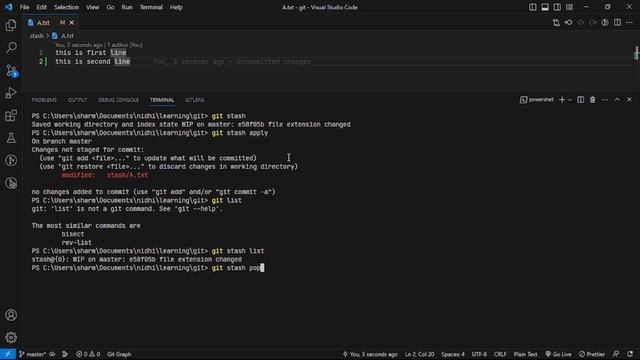Screen dimensions: 640x360
Task: Open Source Control view in activity bar
Action: coord(11,71)
